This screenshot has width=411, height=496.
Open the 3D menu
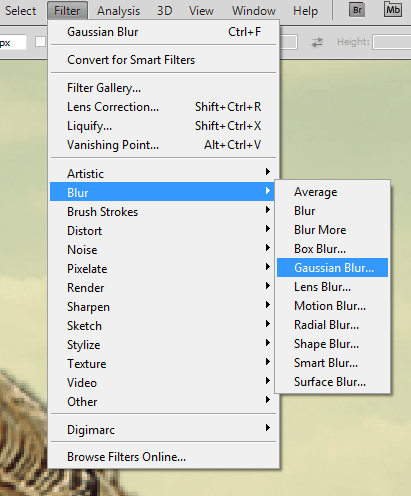point(165,11)
